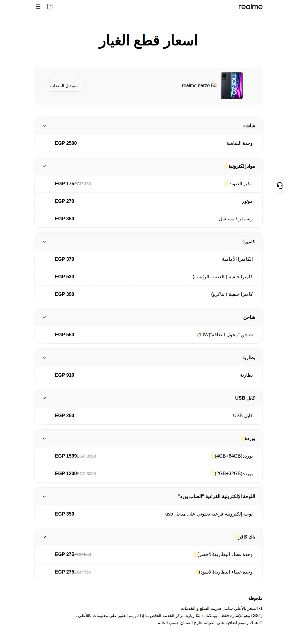Collapse the كاميرا section chevron
Viewport: 297px width, 644px height.
(44, 242)
